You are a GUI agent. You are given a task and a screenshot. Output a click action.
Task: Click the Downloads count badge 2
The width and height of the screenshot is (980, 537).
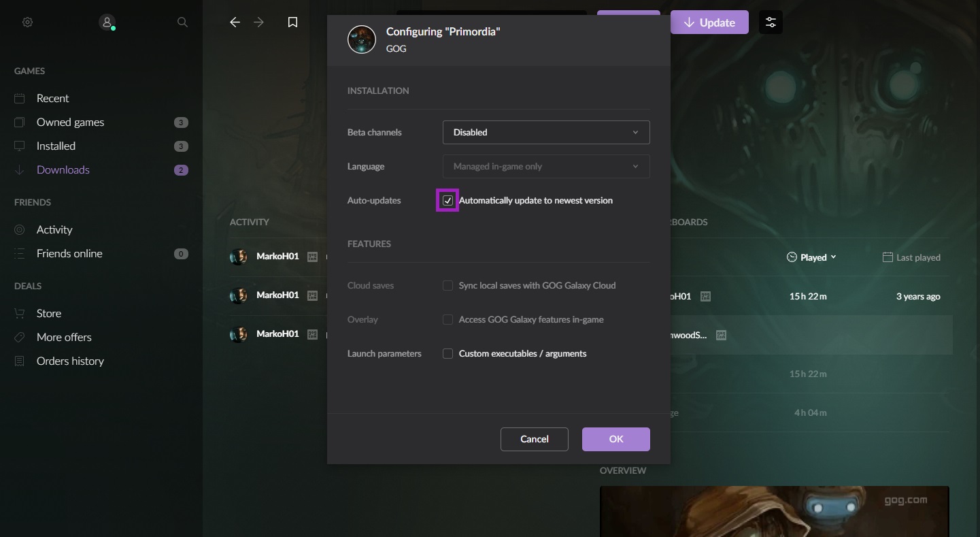click(x=181, y=170)
